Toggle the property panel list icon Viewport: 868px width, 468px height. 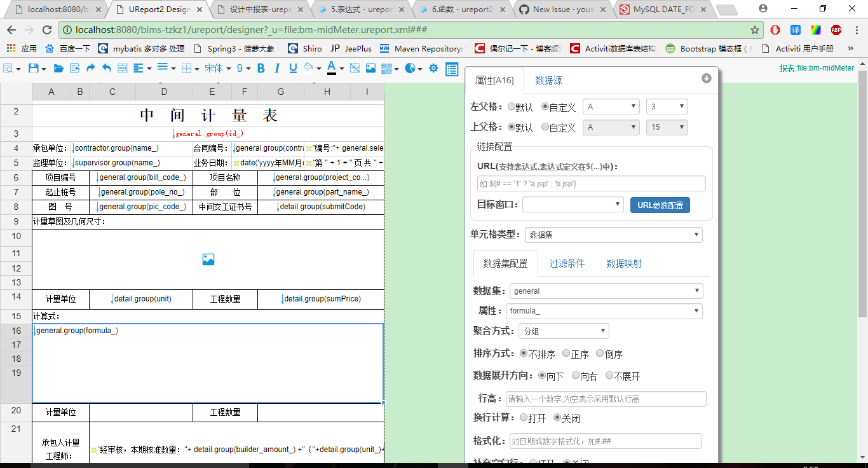[452, 69]
